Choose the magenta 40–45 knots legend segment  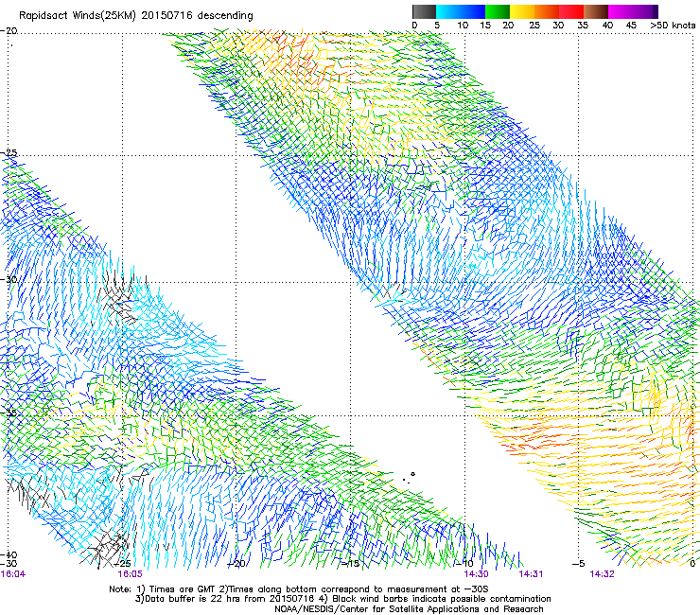pyautogui.click(x=621, y=11)
